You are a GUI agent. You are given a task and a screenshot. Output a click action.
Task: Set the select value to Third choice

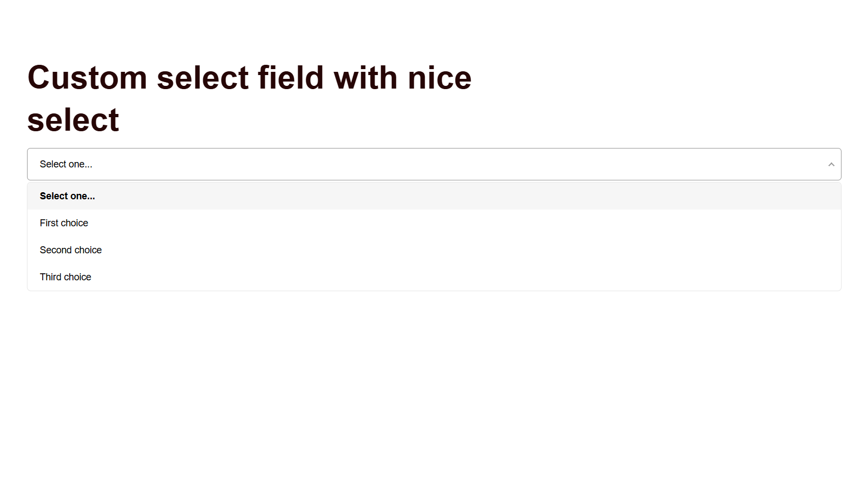65,277
